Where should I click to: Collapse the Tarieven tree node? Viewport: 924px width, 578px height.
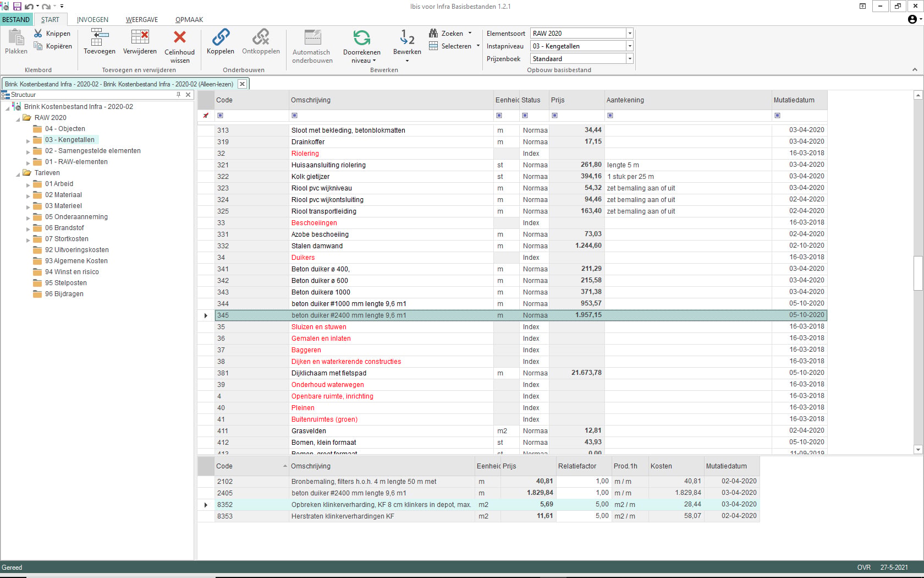18,174
